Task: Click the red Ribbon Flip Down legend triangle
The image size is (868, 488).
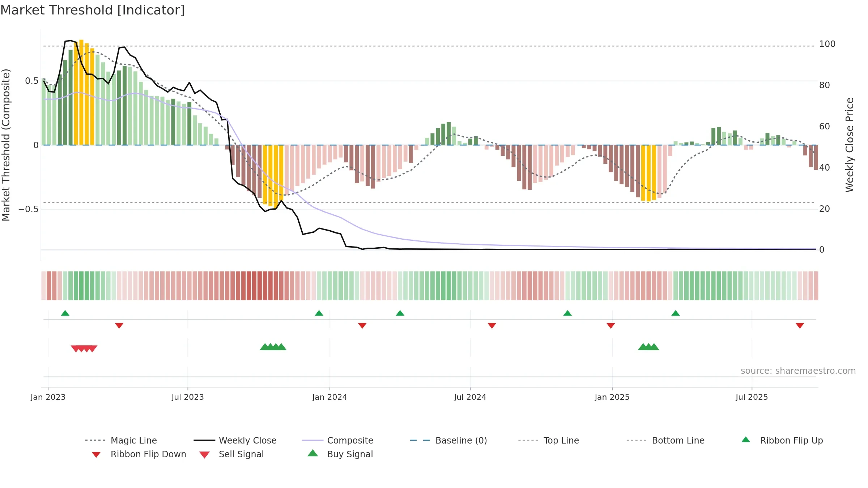Action: tap(96, 455)
